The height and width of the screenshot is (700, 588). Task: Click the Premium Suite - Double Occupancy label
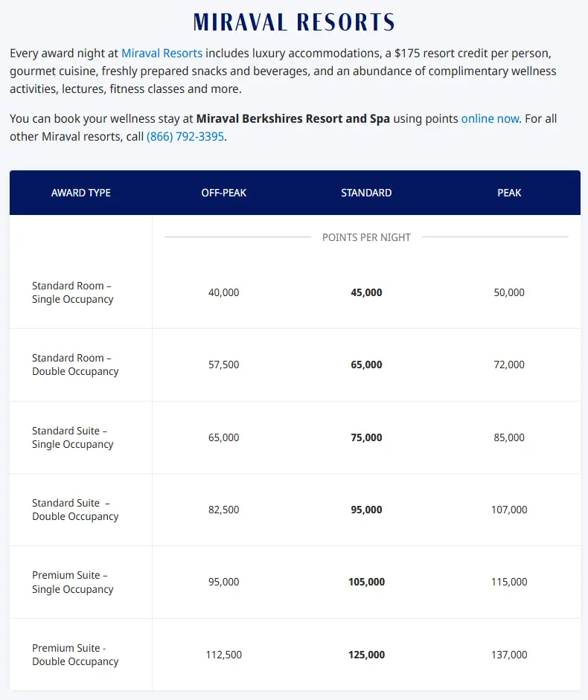point(75,655)
